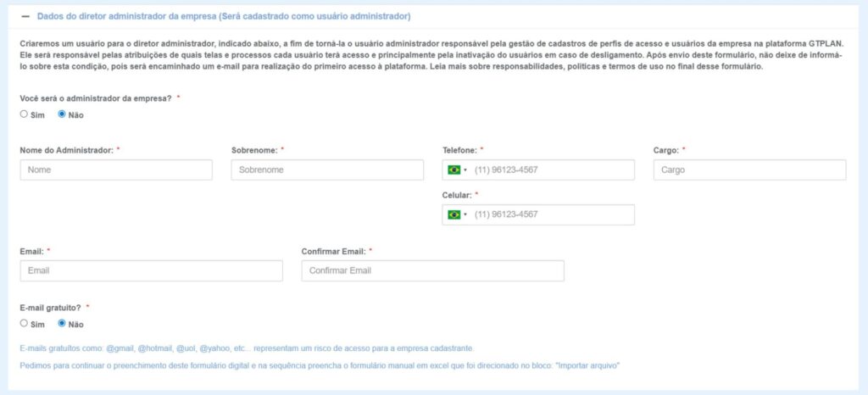Image resolution: width=868 pixels, height=395 pixels.
Task: Click the section title Dados do diretor administrador
Action: click(224, 17)
